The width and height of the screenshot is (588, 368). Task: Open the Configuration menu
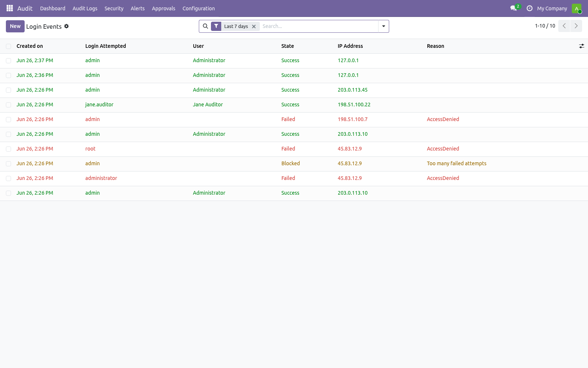tap(199, 8)
